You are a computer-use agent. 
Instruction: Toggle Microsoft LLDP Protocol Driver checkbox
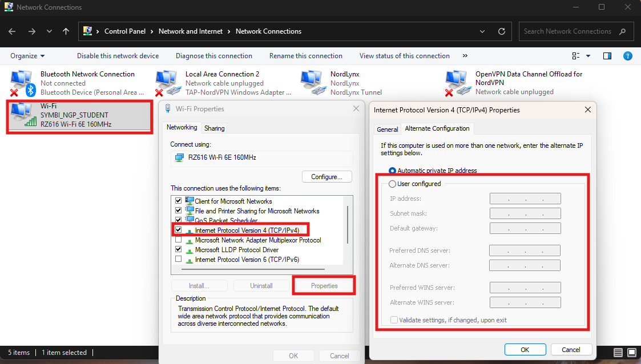178,249
